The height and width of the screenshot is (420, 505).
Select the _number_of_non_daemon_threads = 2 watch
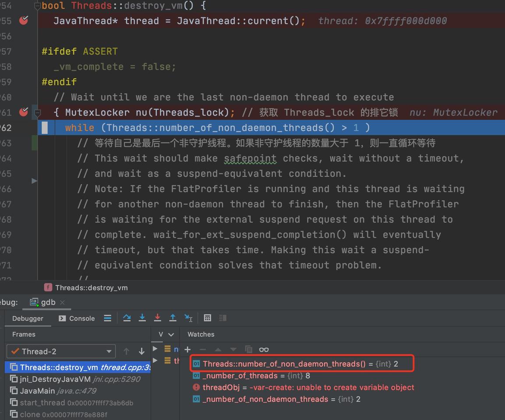click(276, 399)
